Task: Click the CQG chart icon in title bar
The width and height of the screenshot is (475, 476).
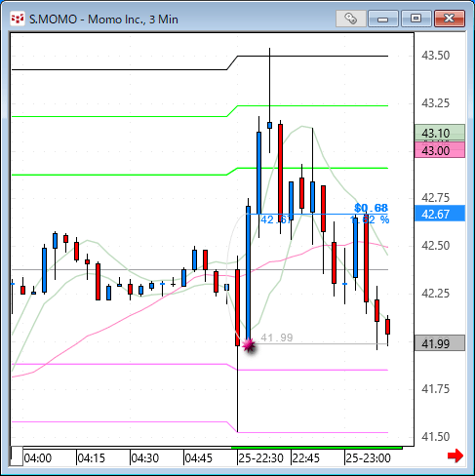Action: [18, 19]
